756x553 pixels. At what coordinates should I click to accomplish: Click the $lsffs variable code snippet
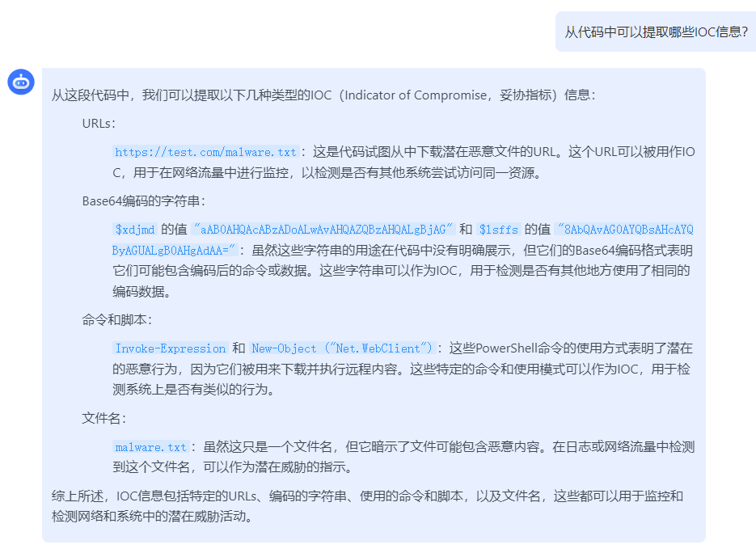[x=499, y=229]
